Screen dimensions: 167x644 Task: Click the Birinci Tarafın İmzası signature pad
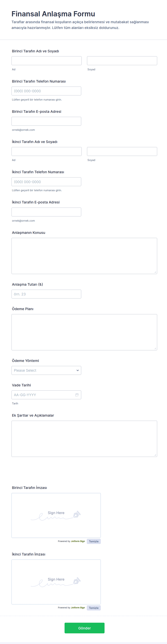point(56,515)
